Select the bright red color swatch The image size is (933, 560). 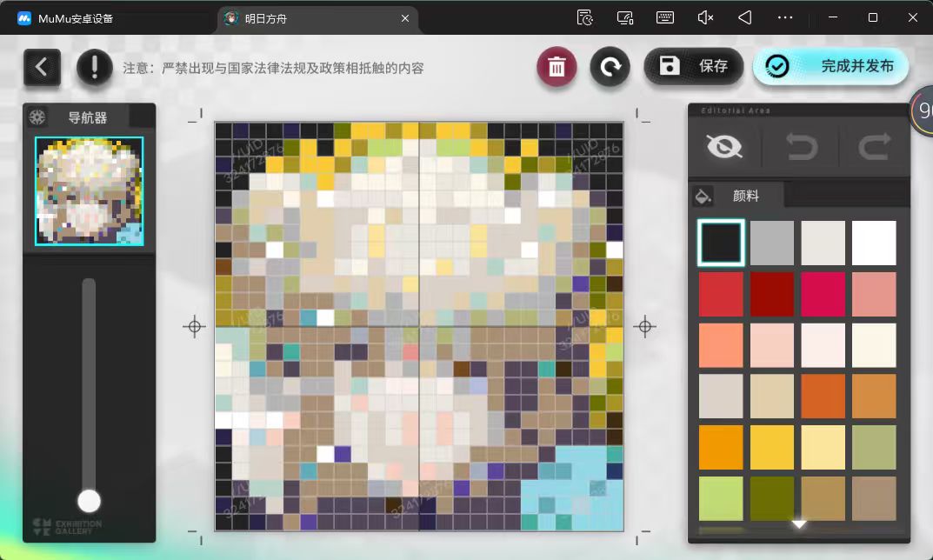coord(721,294)
